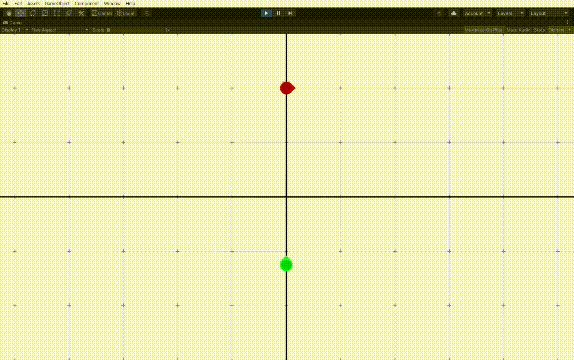574x360 pixels.
Task: Open the Account dropdown
Action: point(478,13)
